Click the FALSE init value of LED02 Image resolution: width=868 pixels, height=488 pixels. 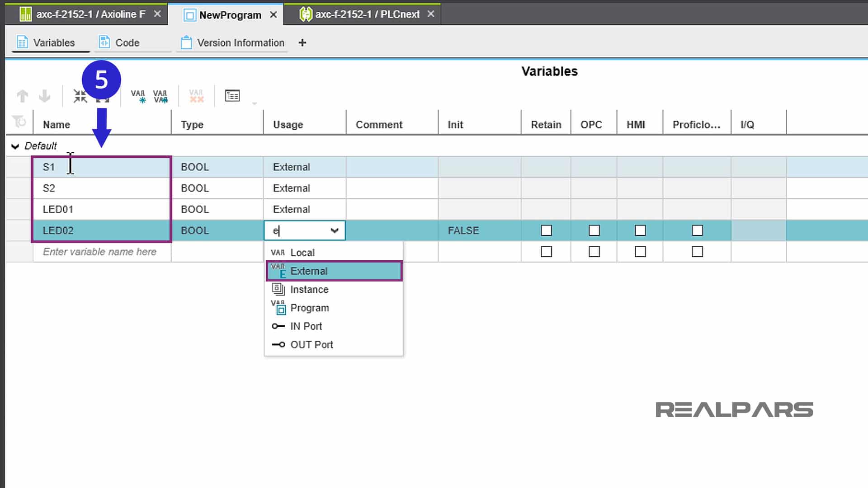point(479,230)
